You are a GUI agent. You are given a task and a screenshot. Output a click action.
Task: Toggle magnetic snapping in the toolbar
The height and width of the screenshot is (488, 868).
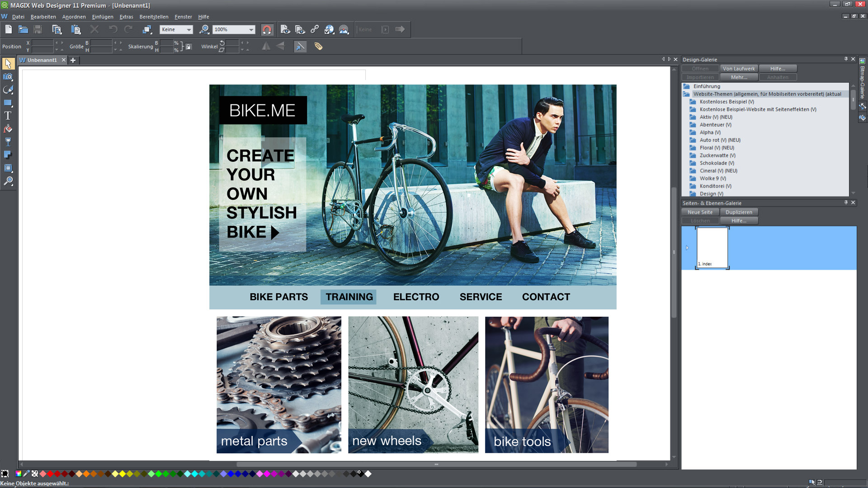pos(267,29)
